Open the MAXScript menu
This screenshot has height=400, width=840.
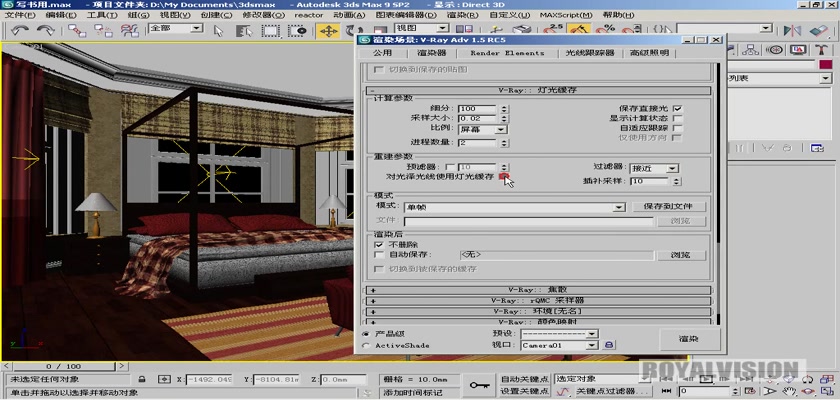(x=566, y=15)
